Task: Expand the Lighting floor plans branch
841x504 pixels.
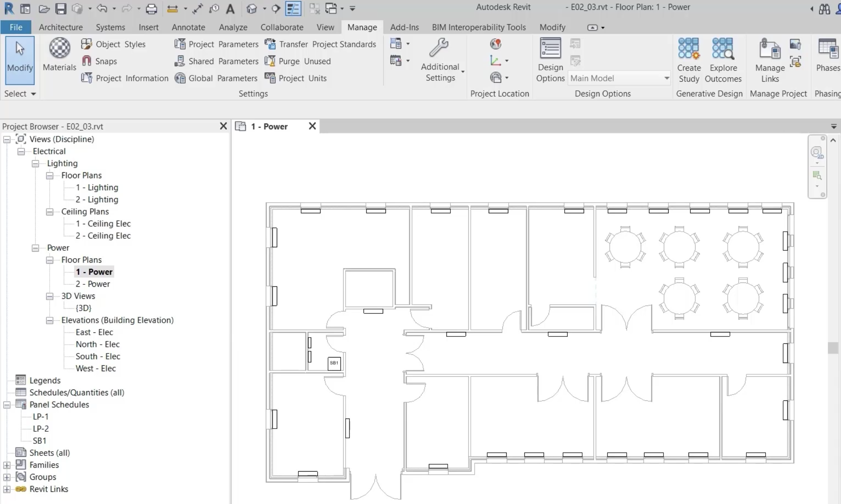Action: (x=50, y=175)
